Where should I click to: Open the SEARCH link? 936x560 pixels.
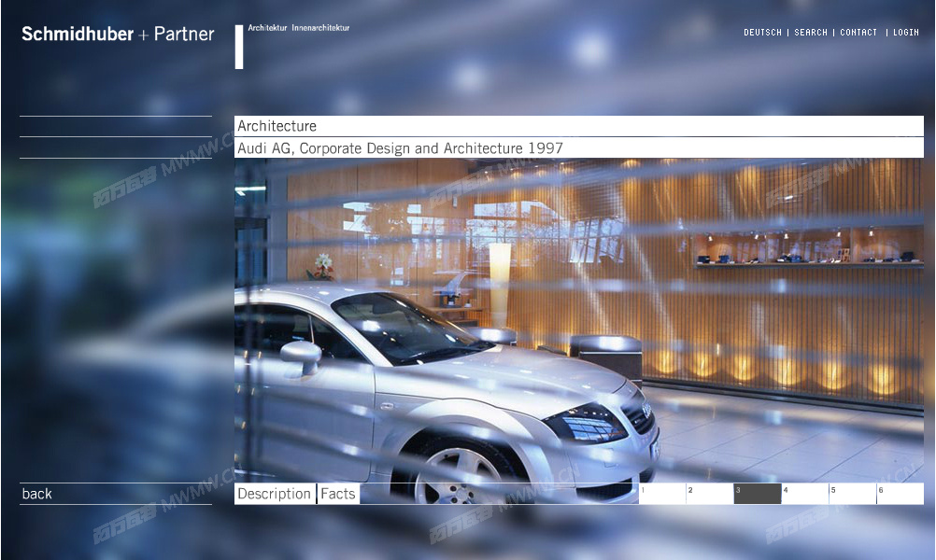pyautogui.click(x=811, y=33)
